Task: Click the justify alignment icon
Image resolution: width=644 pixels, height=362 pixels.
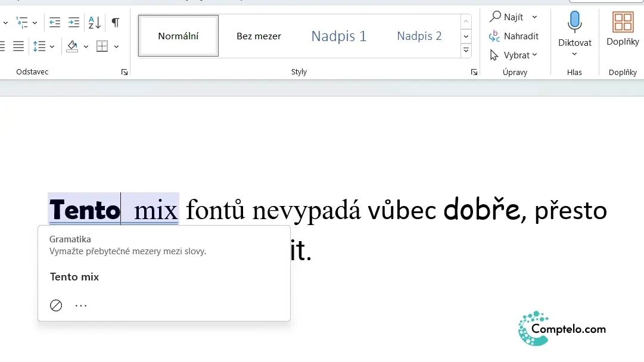Action: click(18, 46)
